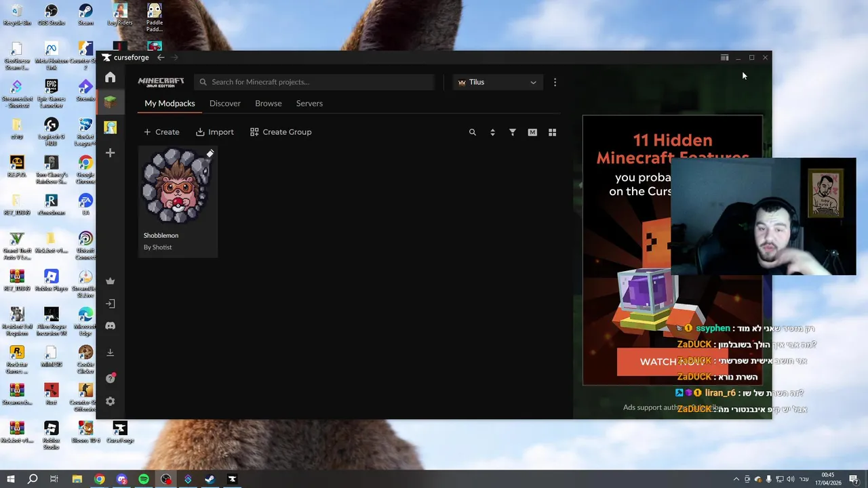Click the Search for Minecraft projects field
The image size is (868, 488).
(314, 82)
